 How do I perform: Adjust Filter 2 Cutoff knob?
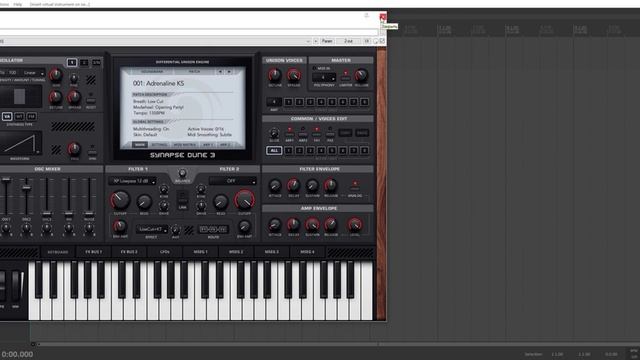coord(244,200)
